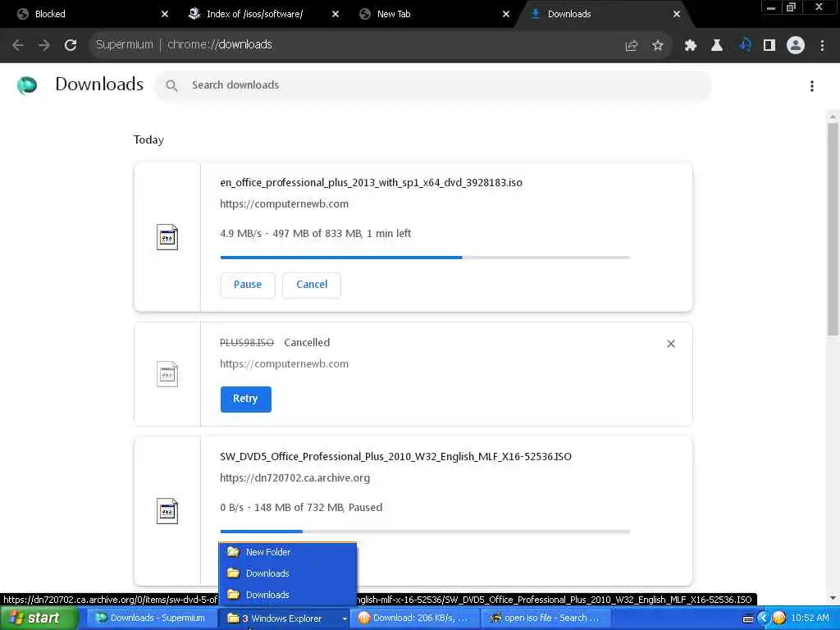
Task: Switch to Downloads - Supermium taskbar button
Action: (x=152, y=619)
